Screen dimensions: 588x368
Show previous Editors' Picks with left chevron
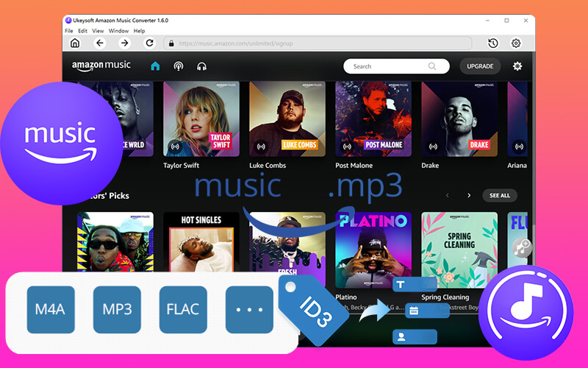[x=447, y=195]
